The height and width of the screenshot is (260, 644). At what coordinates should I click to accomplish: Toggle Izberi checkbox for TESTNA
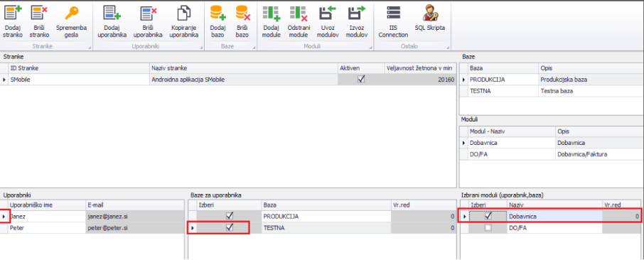(229, 227)
